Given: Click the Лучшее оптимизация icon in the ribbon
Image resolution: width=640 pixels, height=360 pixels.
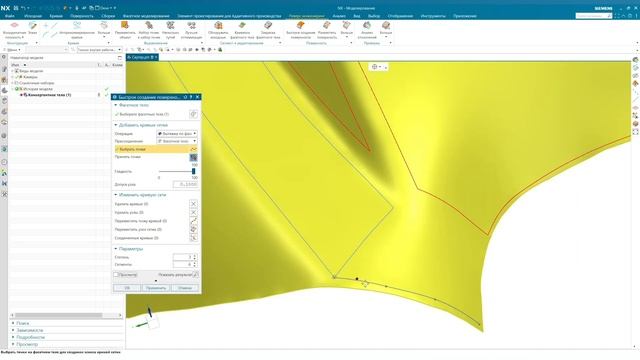Looking at the screenshot, I should point(191,26).
